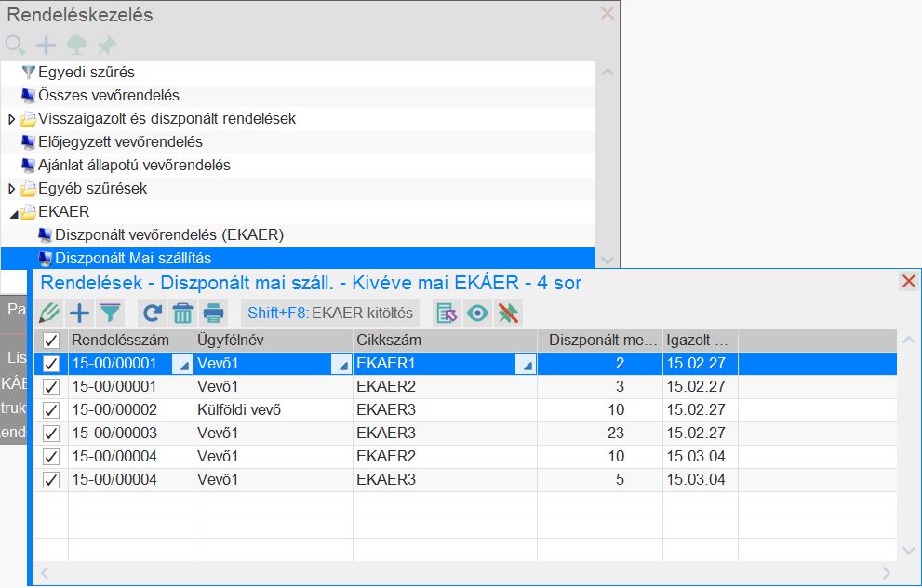This screenshot has height=588, width=922.
Task: Uncheck the Külföldi vevő order row checkbox
Action: pos(51,410)
